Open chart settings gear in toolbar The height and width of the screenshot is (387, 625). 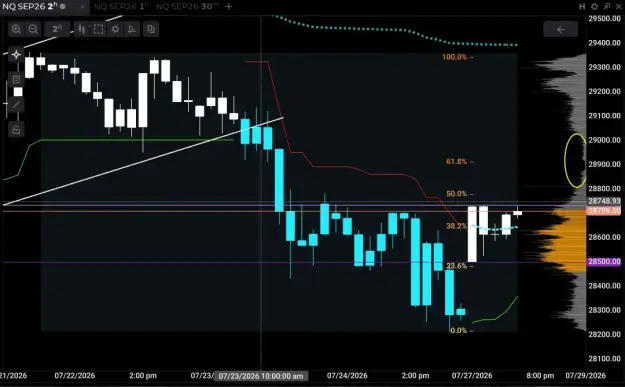[x=115, y=29]
